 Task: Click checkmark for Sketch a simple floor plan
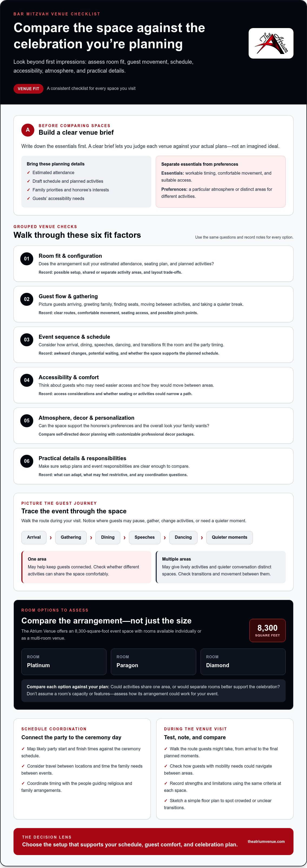[x=166, y=801]
